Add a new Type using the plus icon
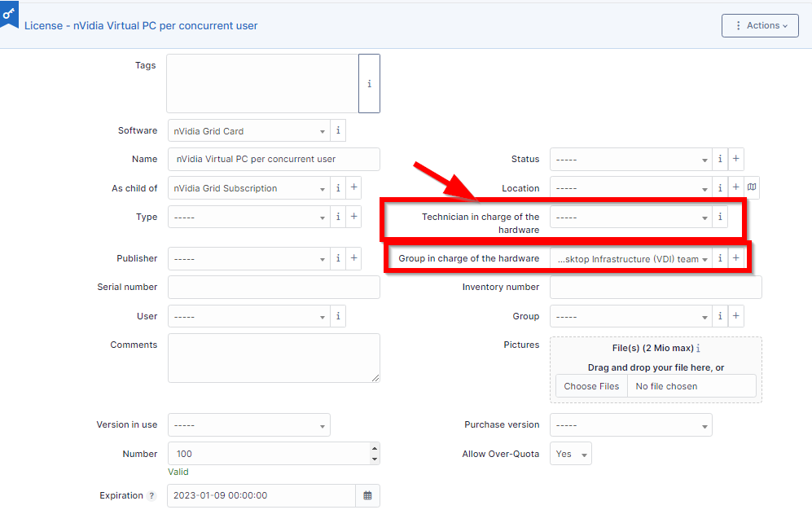The height and width of the screenshot is (523, 812). [354, 217]
